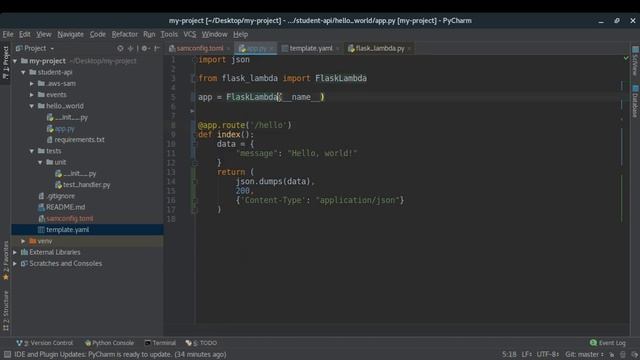
Task: Click the folder icon beside hello_world
Action: [41, 106]
